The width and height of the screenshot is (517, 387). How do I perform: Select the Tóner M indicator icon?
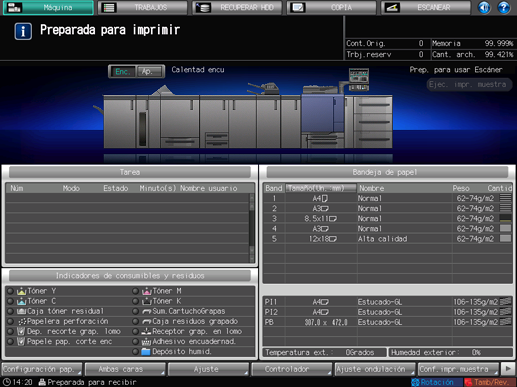tap(146, 291)
